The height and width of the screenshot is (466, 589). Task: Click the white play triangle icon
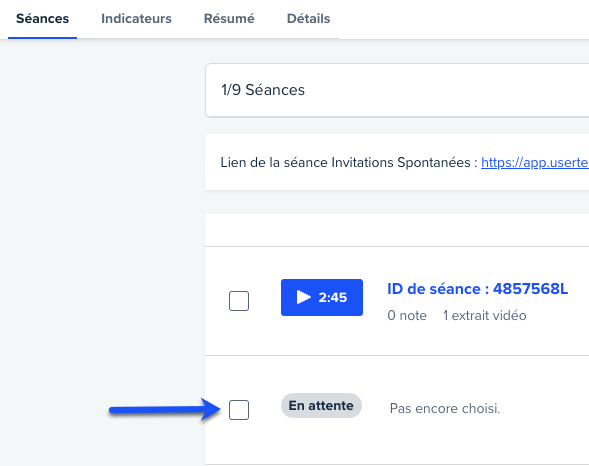coord(304,297)
